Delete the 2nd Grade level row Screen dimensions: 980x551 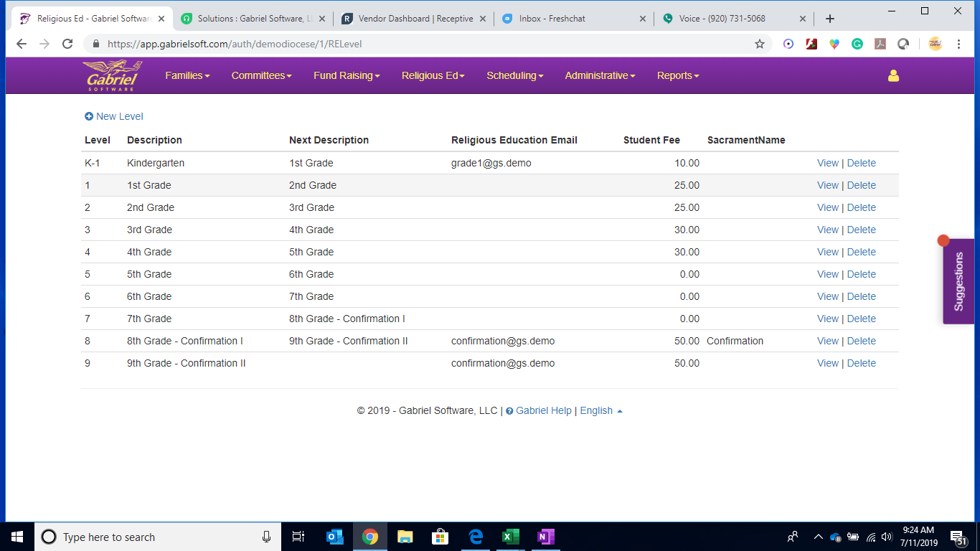pyautogui.click(x=861, y=207)
